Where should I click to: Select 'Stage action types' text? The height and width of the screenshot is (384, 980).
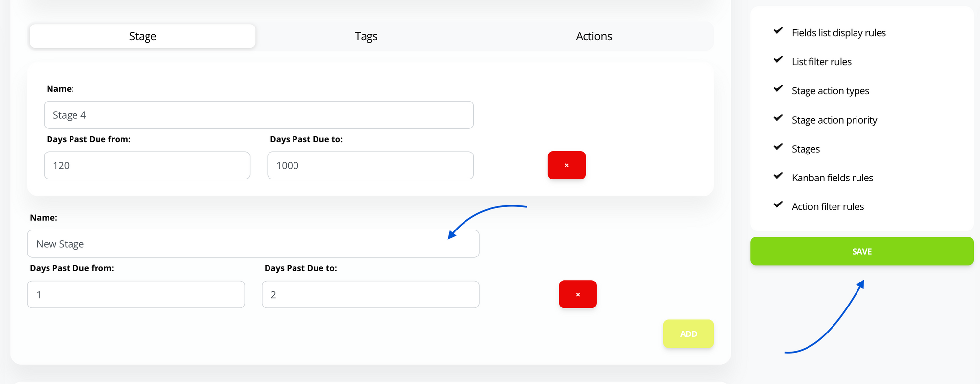[831, 91]
